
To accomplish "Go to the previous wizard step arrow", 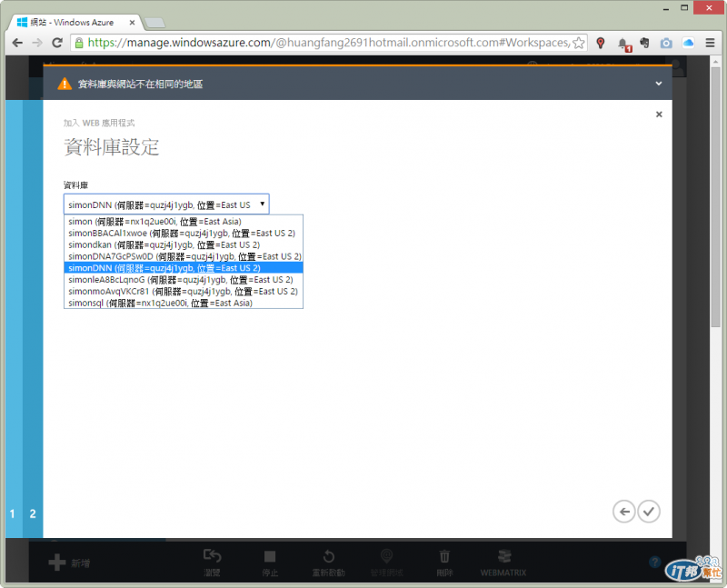I will 624,512.
